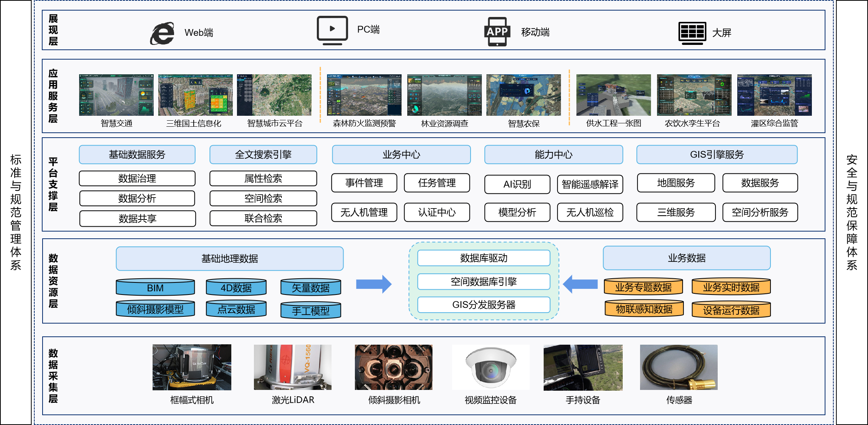This screenshot has width=868, height=425.
Task: Click the Internet Explorer Web端 icon
Action: click(x=162, y=33)
